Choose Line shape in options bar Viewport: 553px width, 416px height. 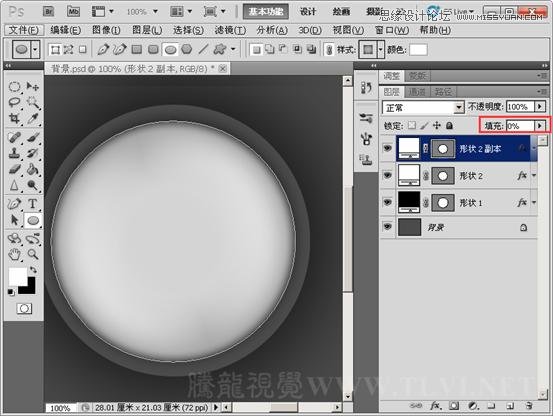[203, 49]
